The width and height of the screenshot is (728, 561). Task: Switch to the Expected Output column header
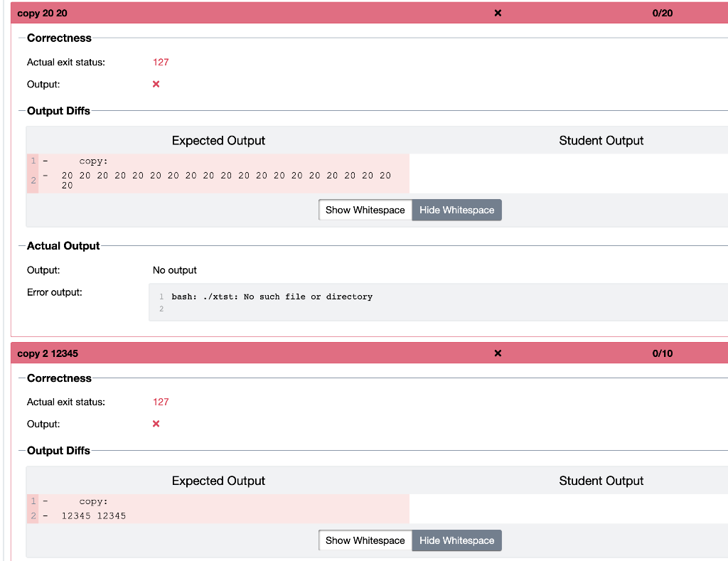(x=218, y=140)
